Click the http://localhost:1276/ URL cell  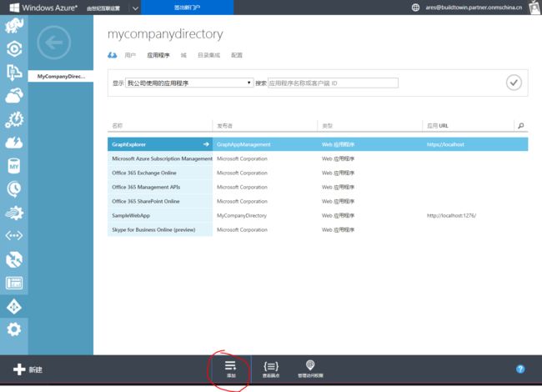click(x=451, y=215)
